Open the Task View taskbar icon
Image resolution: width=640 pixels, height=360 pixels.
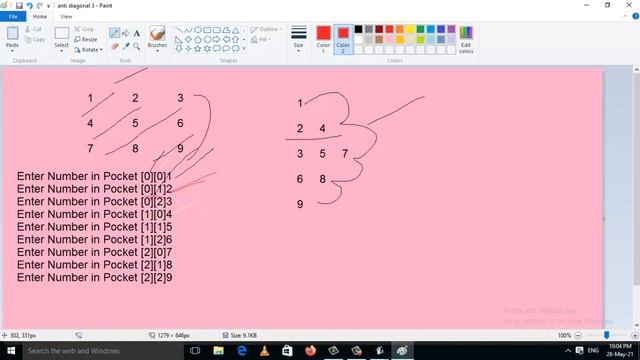click(x=195, y=351)
